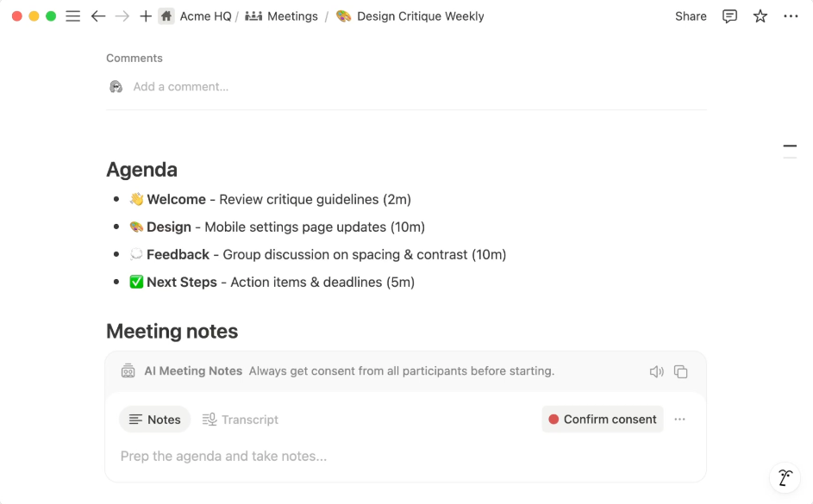Click the Share button
The height and width of the screenshot is (504, 813).
691,16
